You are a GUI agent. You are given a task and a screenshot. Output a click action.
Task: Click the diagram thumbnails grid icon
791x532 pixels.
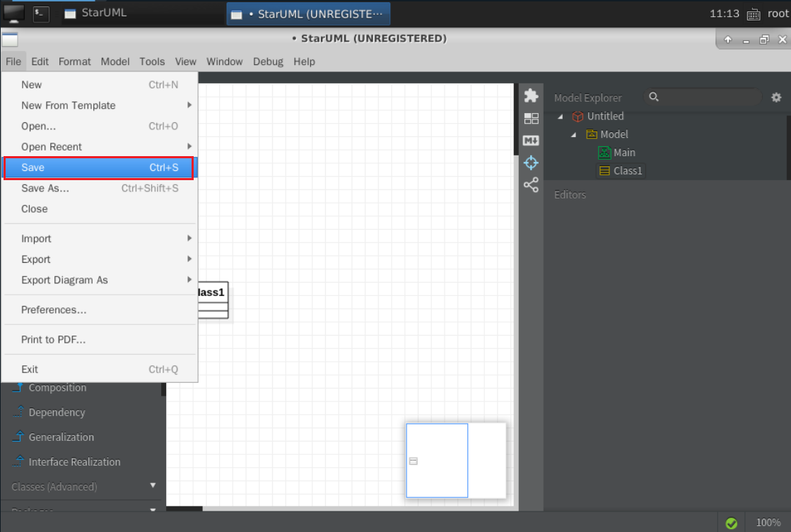click(x=531, y=119)
